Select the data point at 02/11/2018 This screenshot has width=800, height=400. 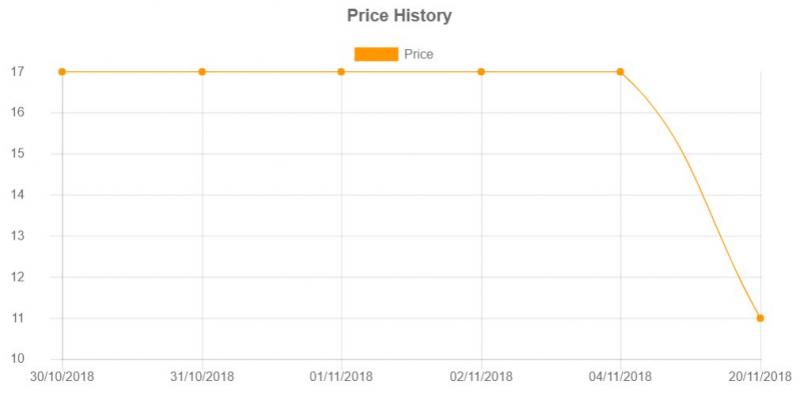point(481,71)
